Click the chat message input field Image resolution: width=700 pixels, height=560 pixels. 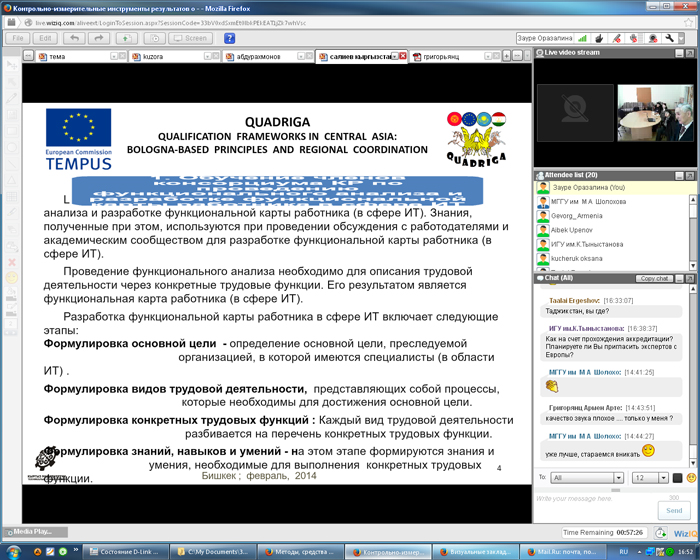click(x=596, y=507)
